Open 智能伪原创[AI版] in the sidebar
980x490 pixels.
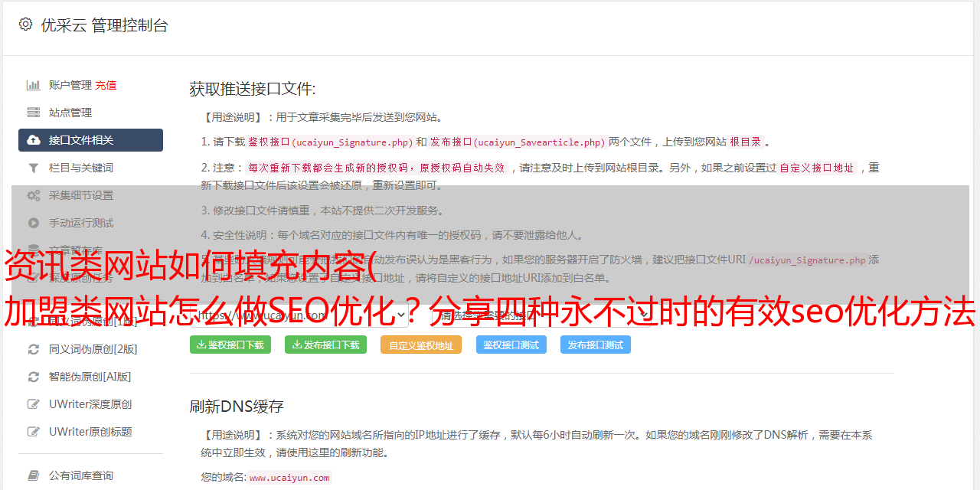[x=90, y=377]
